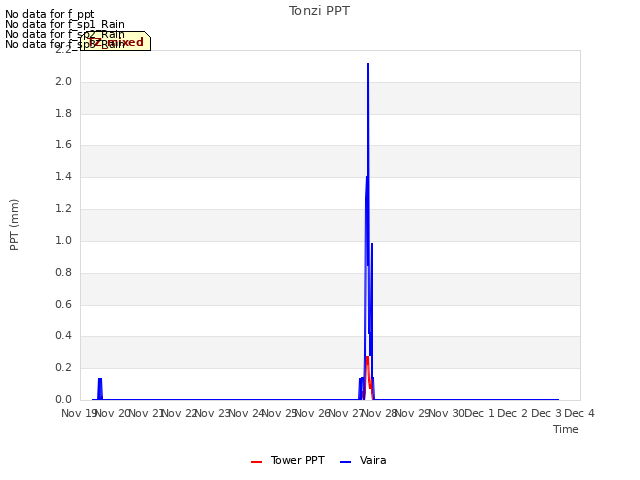This screenshot has width=640, height=480.
Task: Click the blue Vaira legend swatch
Action: click(x=345, y=462)
